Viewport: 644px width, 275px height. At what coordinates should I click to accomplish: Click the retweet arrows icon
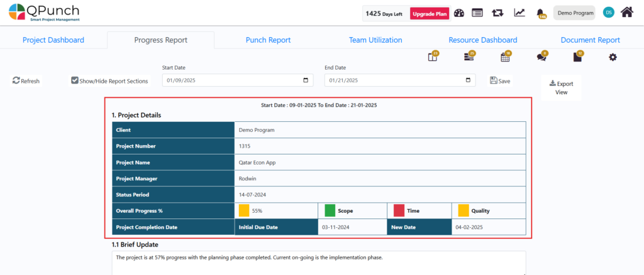[497, 13]
